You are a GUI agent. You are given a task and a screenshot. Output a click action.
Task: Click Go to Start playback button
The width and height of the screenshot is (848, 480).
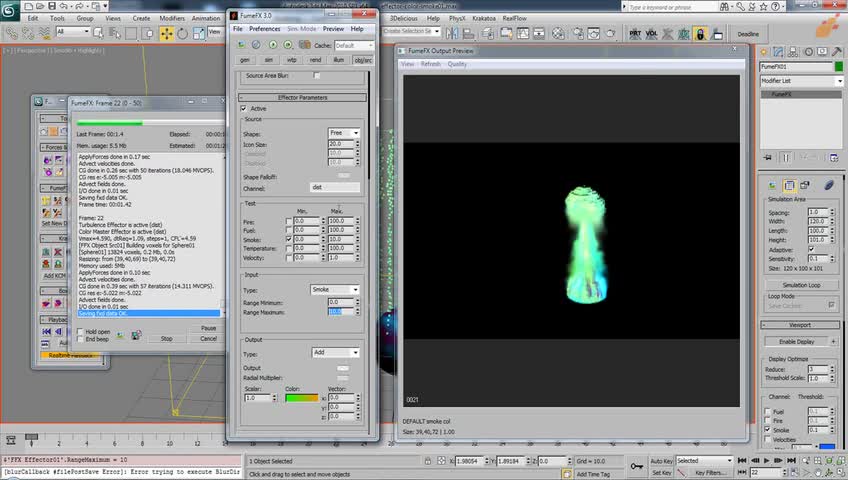(x=743, y=461)
